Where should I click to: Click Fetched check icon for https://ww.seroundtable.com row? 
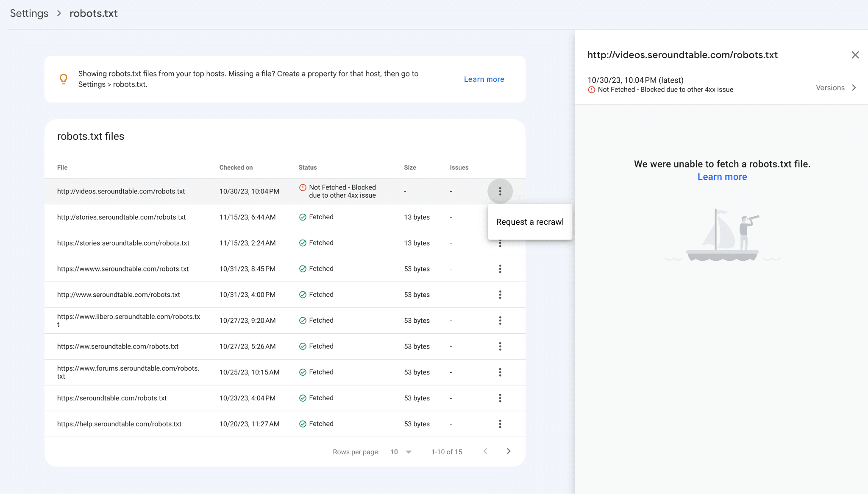pyautogui.click(x=303, y=346)
